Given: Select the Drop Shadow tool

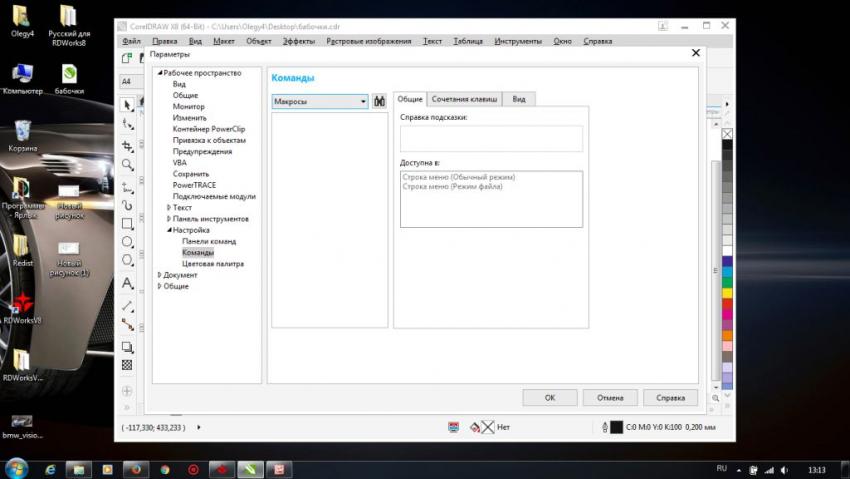Looking at the screenshot, I should tap(127, 347).
